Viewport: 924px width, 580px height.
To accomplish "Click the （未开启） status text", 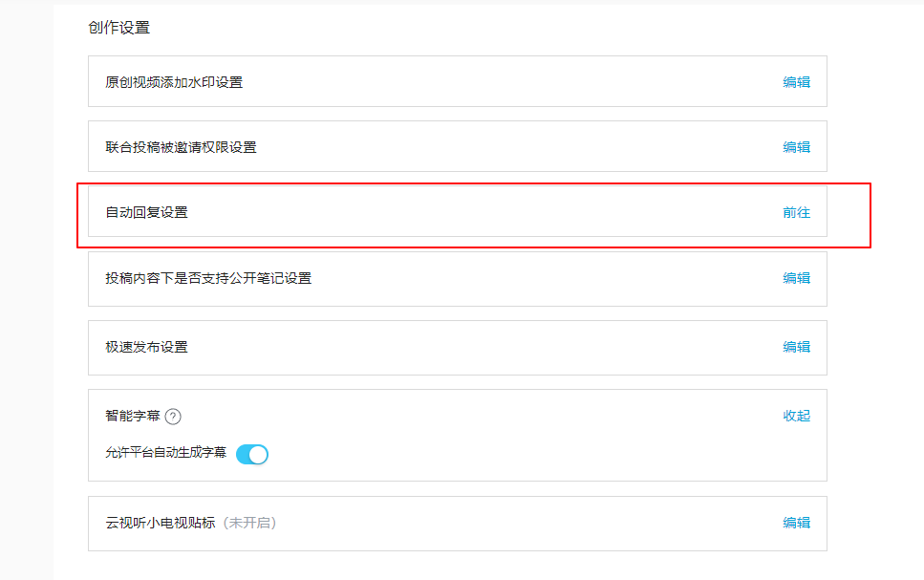I will coord(248,523).
